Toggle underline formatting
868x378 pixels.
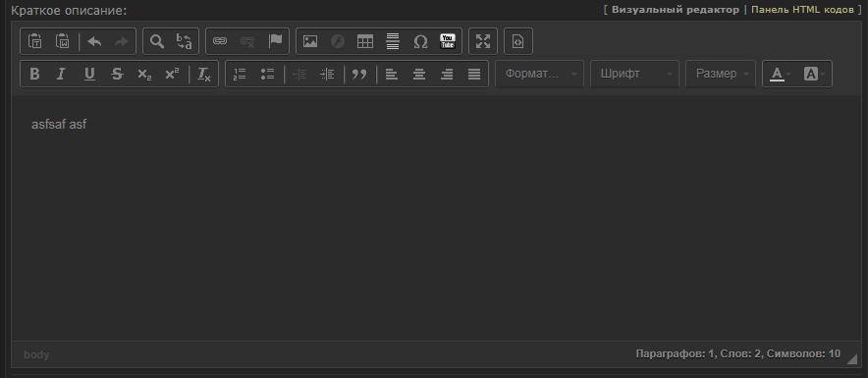(89, 74)
